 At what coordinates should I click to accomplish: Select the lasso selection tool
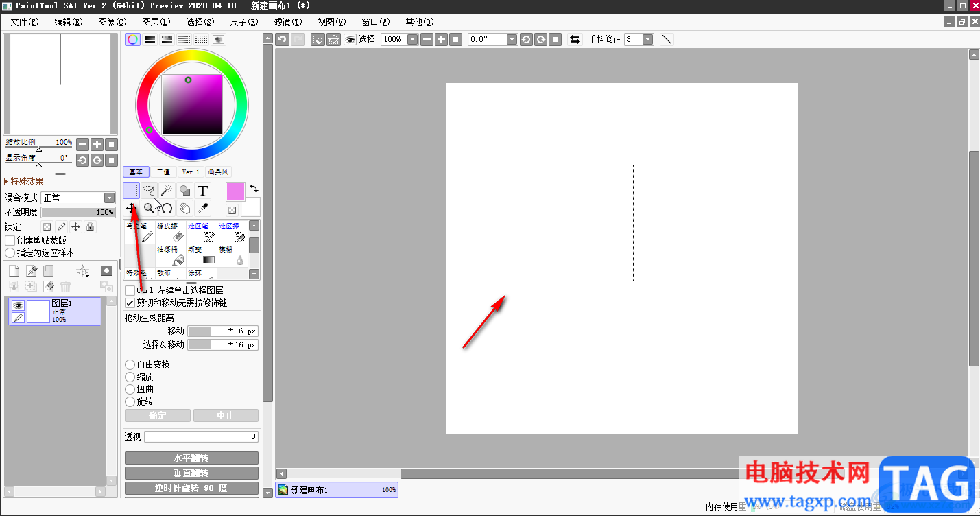click(149, 190)
